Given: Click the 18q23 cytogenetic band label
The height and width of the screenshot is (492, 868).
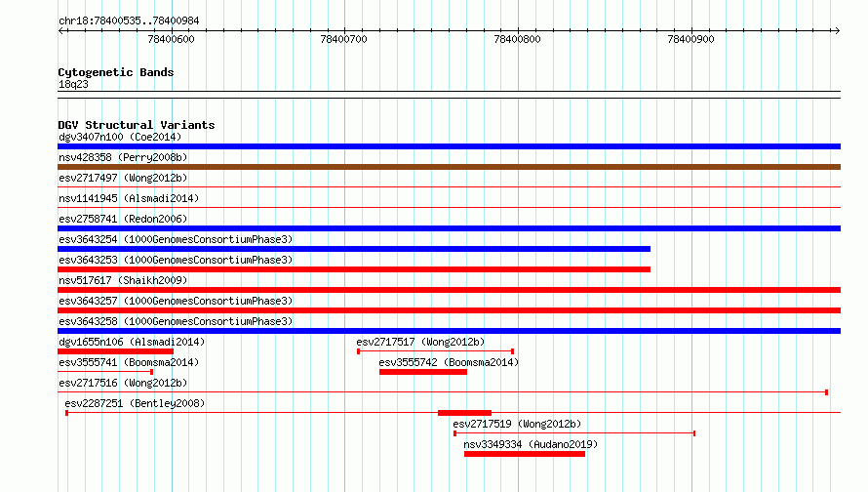Looking at the screenshot, I should tap(73, 84).
